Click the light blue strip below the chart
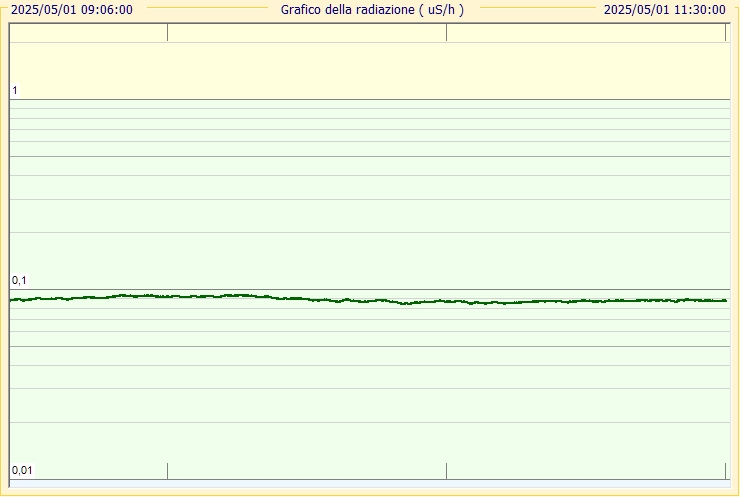Viewport: 740px width, 497px height. click(x=370, y=484)
